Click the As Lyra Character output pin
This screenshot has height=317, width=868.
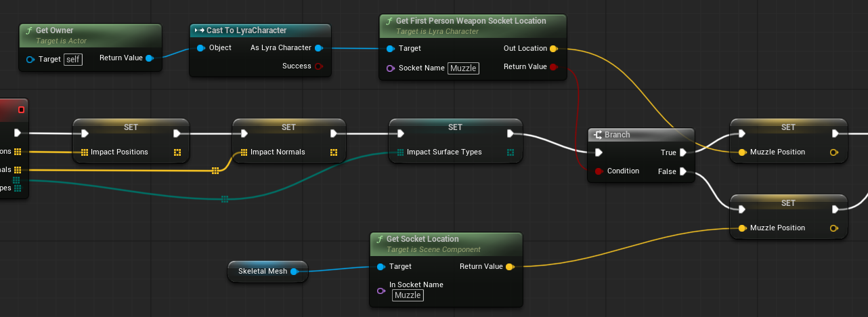tap(319, 48)
